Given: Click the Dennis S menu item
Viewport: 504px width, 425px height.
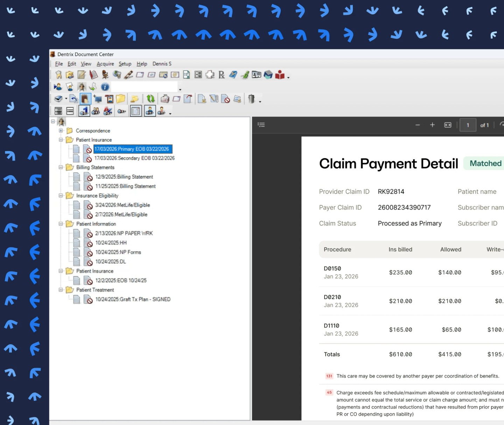Looking at the screenshot, I should (x=162, y=64).
